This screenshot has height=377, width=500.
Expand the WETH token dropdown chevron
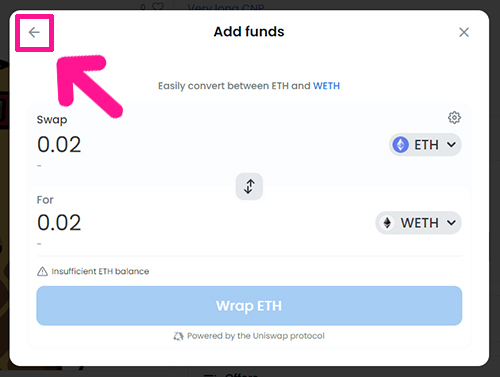pos(451,223)
